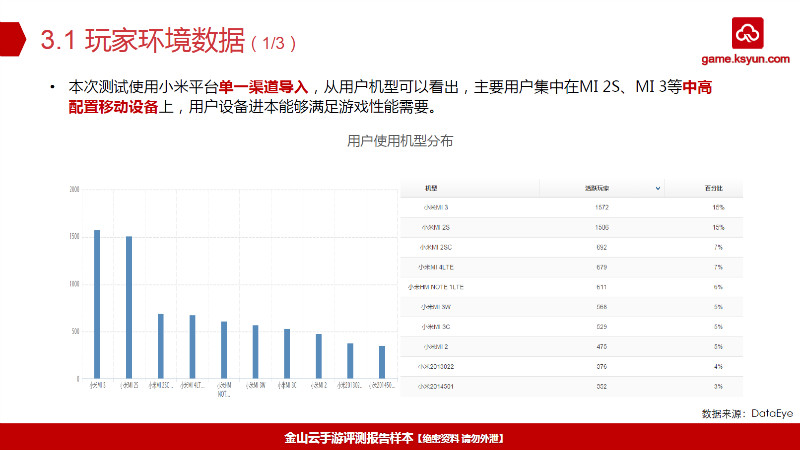Click the chart bar for 小米MI 2S
800x450 pixels.
[x=129, y=307]
